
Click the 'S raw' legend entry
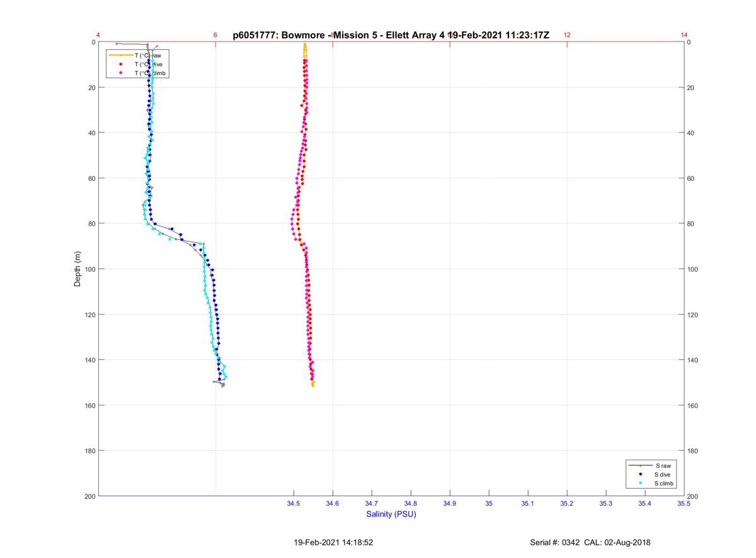662,465
